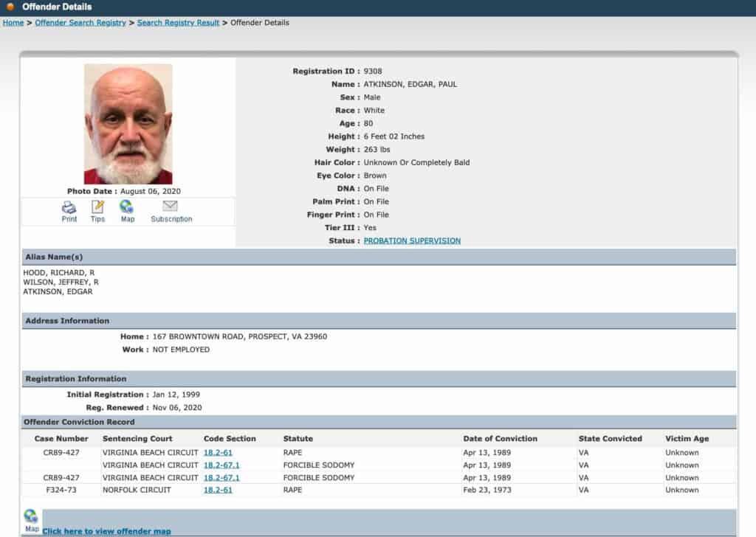Screen dimensions: 756x537
Task: Open code 18.2-61 in the Norfolk Circuit row
Action: [218, 490]
